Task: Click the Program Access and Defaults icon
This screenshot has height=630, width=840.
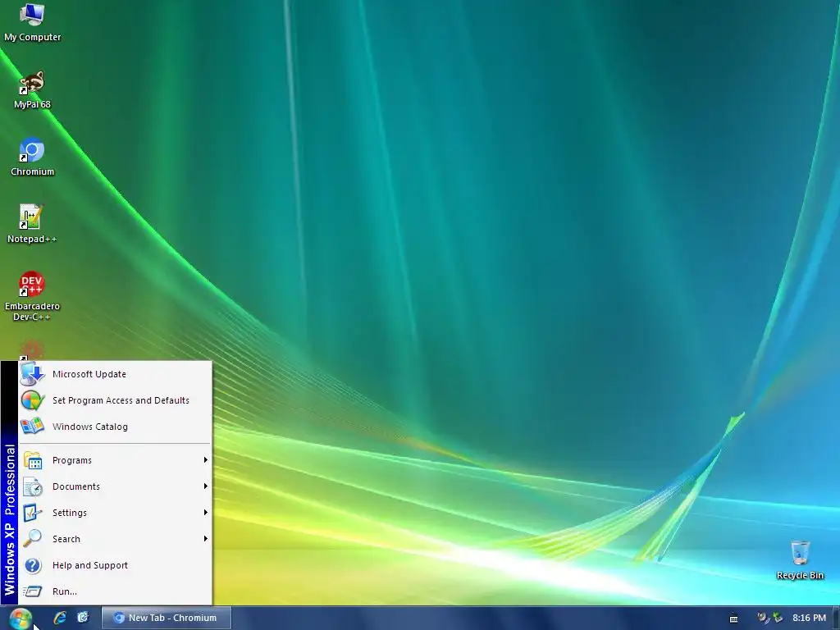Action: click(32, 400)
